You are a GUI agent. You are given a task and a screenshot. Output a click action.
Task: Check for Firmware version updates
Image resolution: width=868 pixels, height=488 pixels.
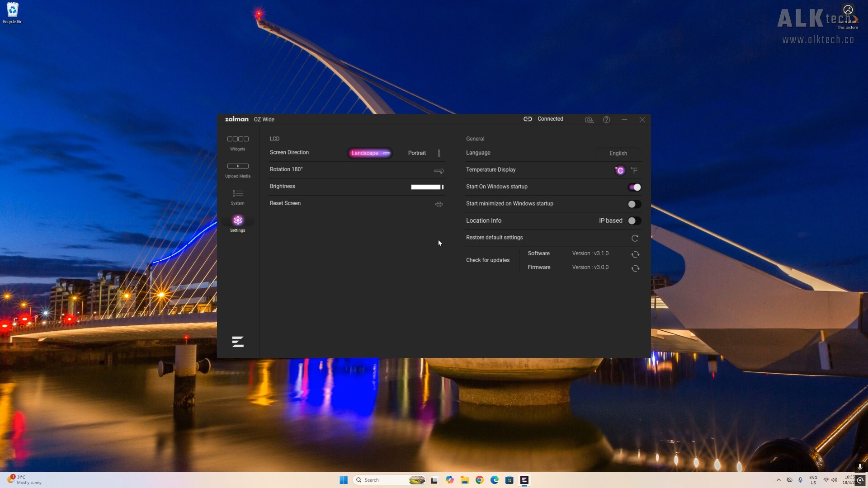(x=635, y=268)
